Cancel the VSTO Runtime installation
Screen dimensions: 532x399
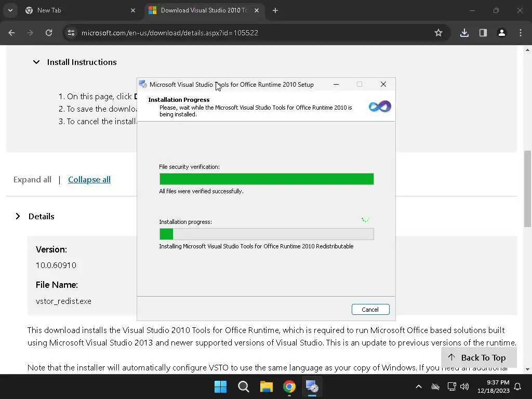coord(370,310)
